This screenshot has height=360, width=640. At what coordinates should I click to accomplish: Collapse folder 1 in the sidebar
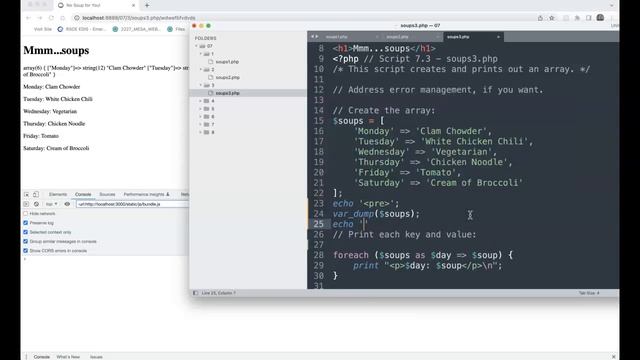click(x=201, y=54)
